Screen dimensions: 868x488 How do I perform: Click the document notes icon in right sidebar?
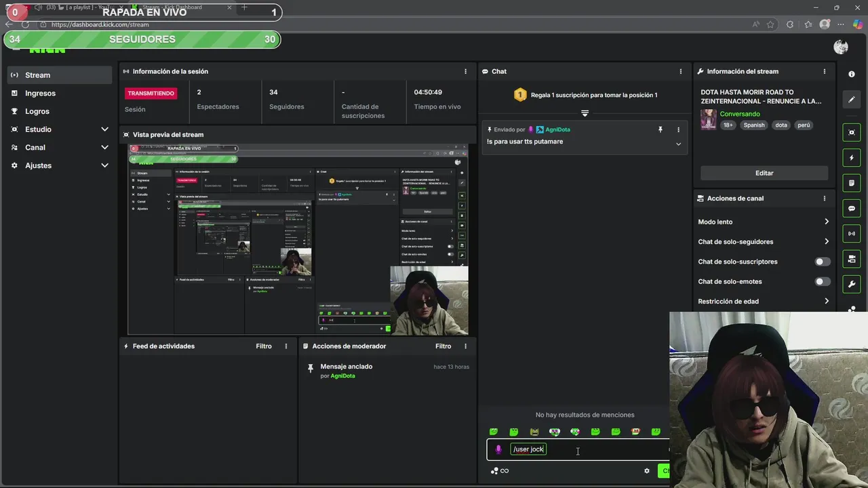click(852, 183)
